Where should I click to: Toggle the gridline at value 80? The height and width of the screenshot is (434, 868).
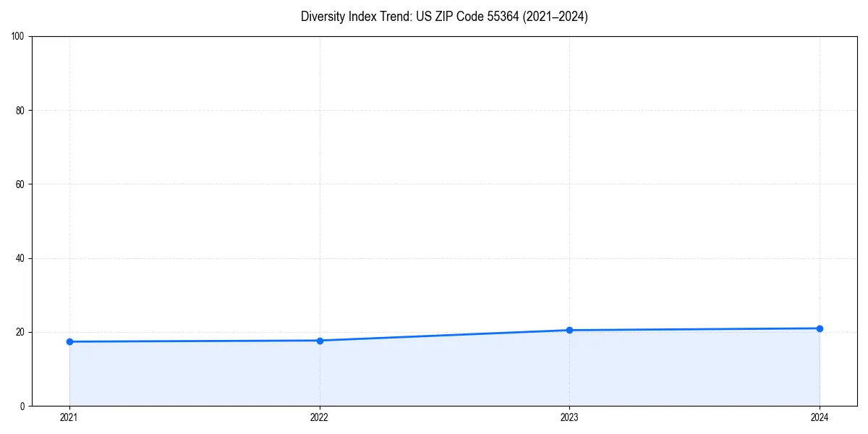point(434,109)
